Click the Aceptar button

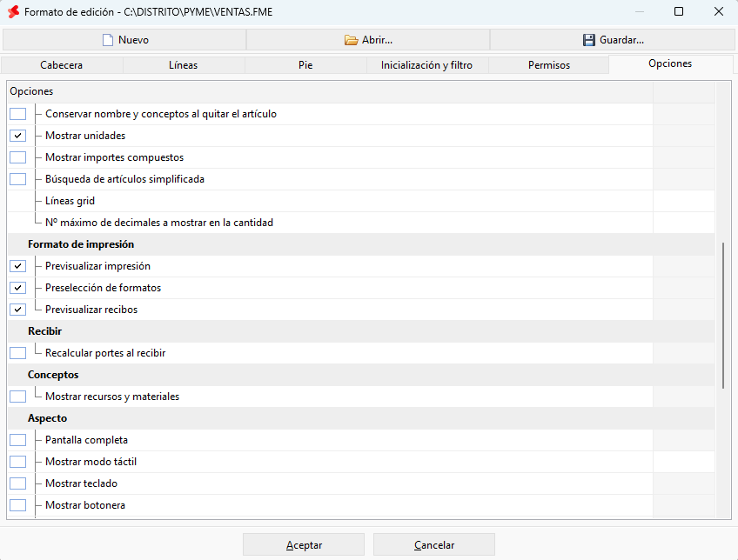tap(304, 545)
